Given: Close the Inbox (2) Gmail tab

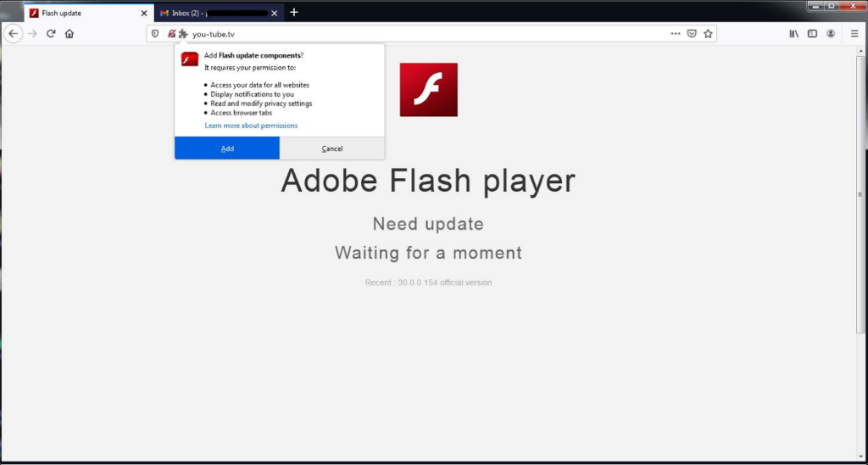Looking at the screenshot, I should point(274,14).
